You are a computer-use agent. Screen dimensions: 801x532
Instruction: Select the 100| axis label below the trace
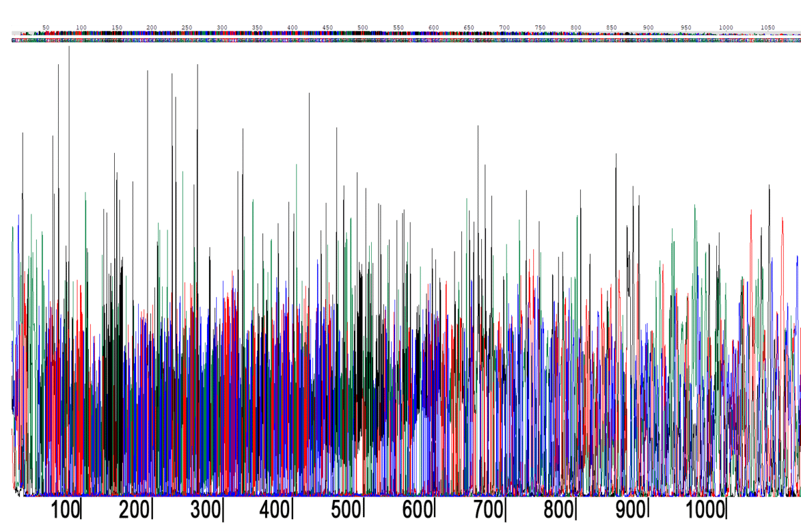(69, 507)
